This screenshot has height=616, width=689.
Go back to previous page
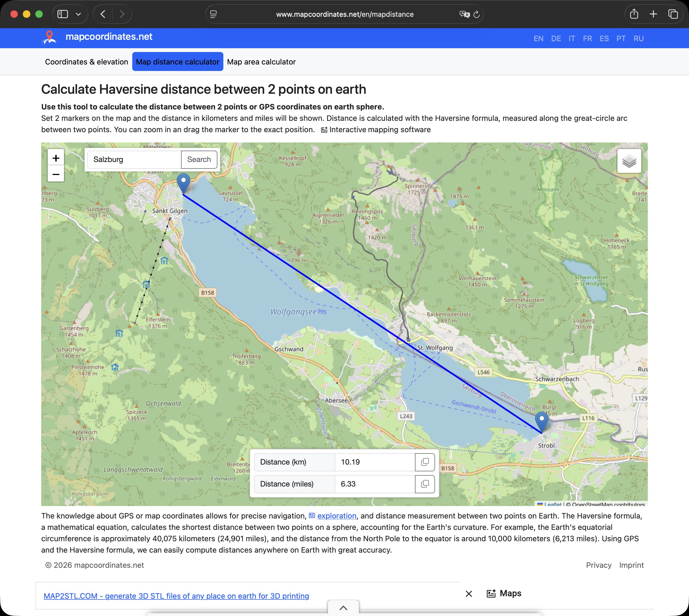tap(103, 14)
